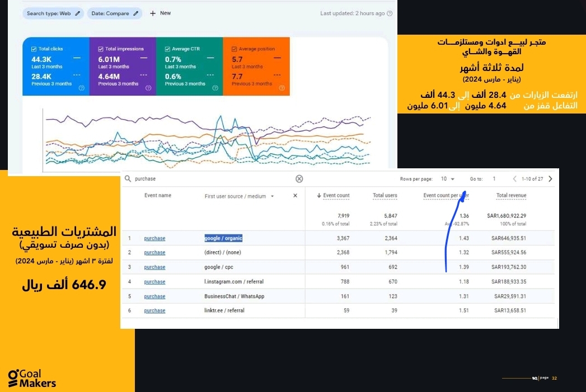Click the pencil icon on Date: Compare

tap(135, 13)
